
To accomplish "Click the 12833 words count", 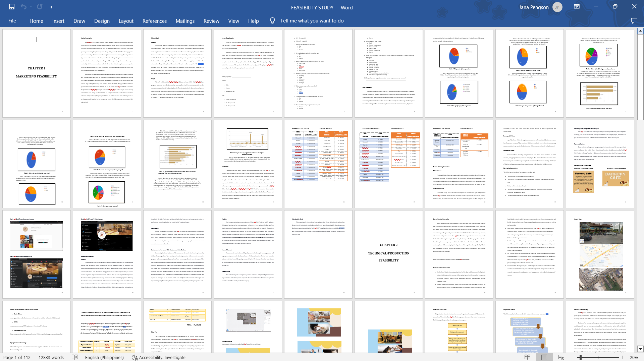I will pos(51,357).
